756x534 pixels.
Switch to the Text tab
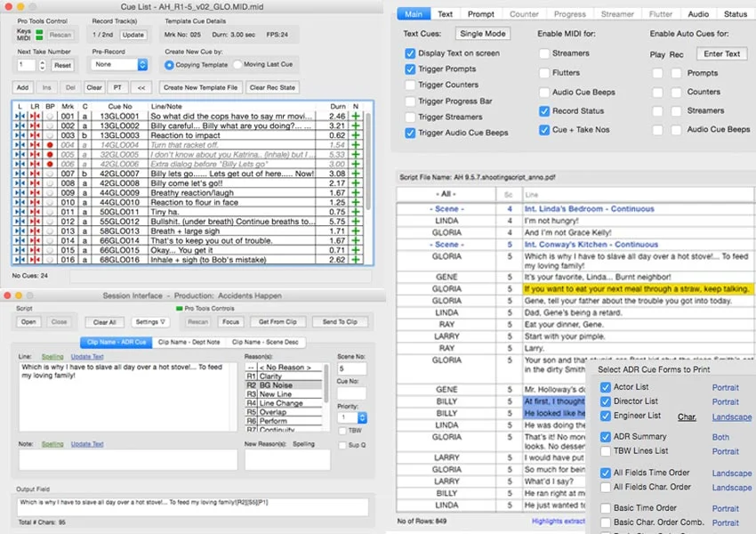point(445,14)
